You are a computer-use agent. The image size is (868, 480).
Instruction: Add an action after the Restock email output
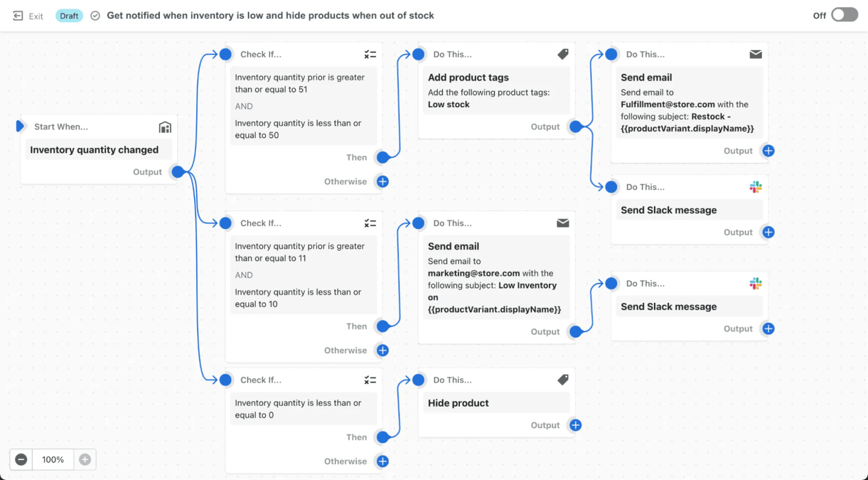pyautogui.click(x=768, y=150)
